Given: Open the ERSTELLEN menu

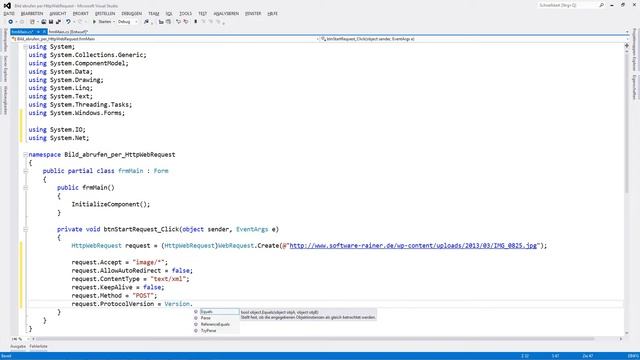Looking at the screenshot, I should tap(105, 13).
